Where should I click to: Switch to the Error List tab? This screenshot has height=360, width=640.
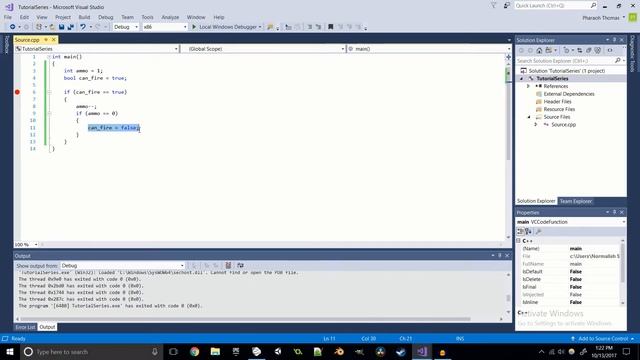pyautogui.click(x=25, y=327)
